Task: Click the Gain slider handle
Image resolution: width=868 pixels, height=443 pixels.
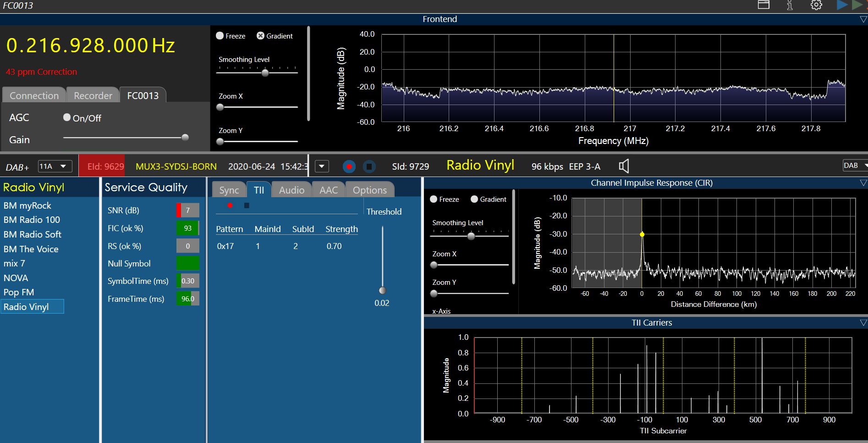Action: click(x=185, y=137)
